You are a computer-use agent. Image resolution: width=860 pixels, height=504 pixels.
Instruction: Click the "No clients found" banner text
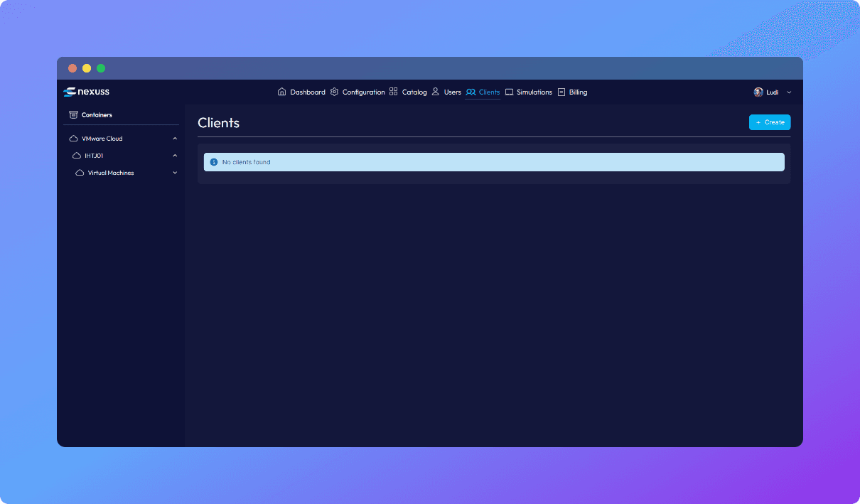tap(246, 162)
